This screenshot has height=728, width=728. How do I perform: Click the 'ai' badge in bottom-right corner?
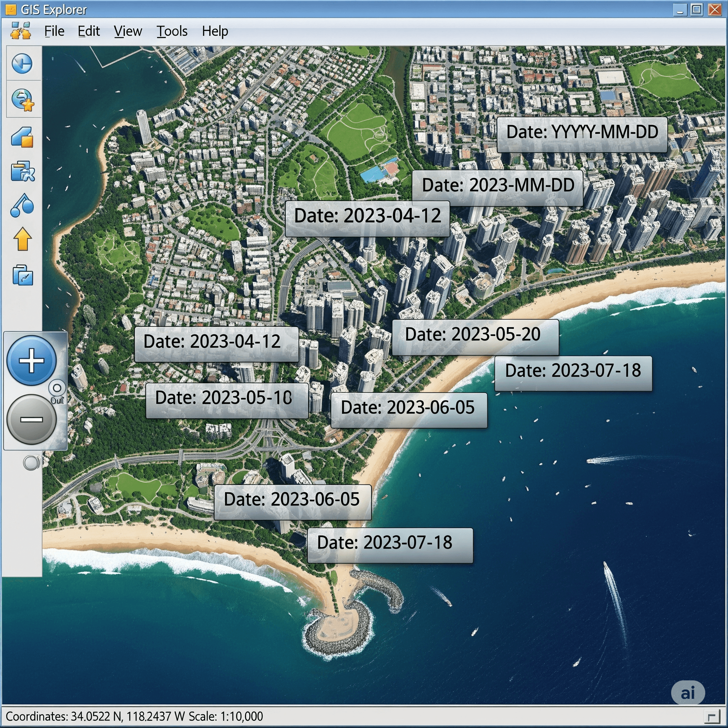[688, 692]
